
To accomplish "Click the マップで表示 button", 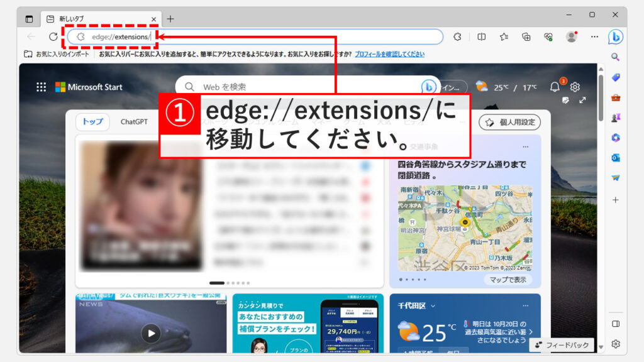I will point(508,280).
